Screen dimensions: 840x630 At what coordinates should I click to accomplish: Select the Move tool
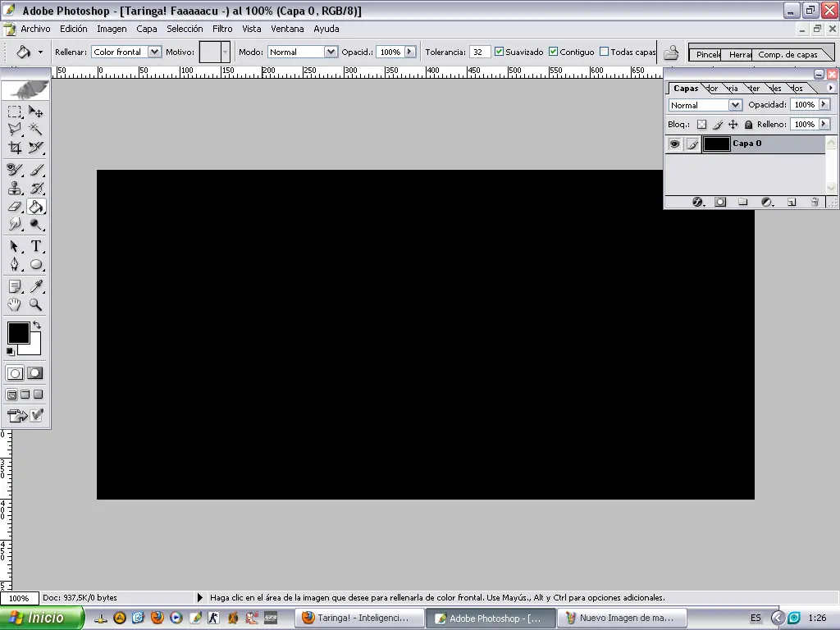(36, 112)
